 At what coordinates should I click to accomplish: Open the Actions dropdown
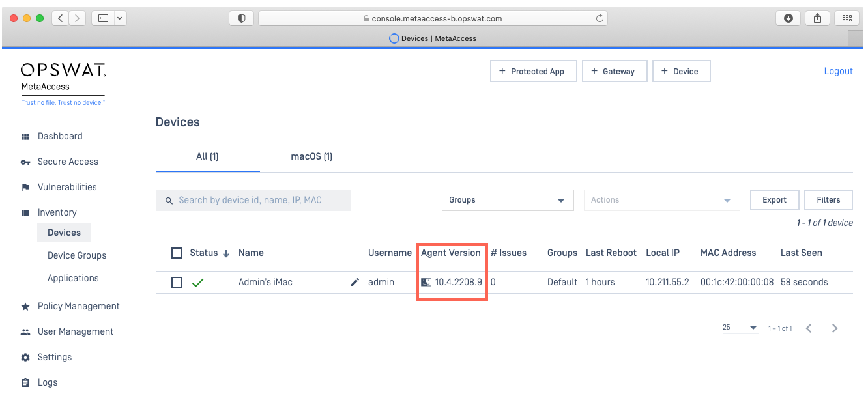click(661, 200)
